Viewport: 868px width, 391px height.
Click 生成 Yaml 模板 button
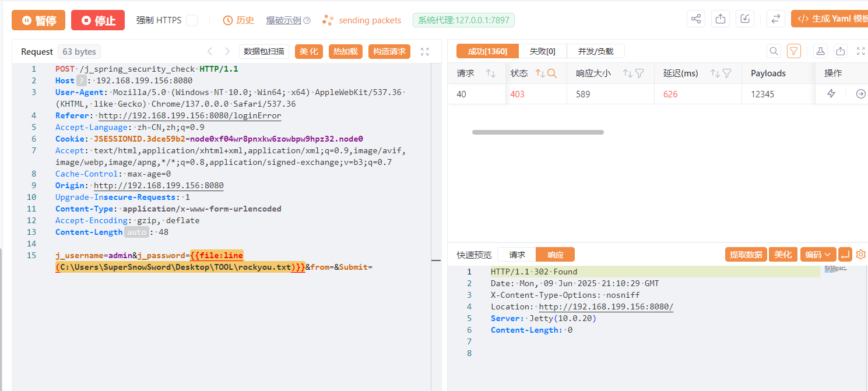[x=830, y=19]
